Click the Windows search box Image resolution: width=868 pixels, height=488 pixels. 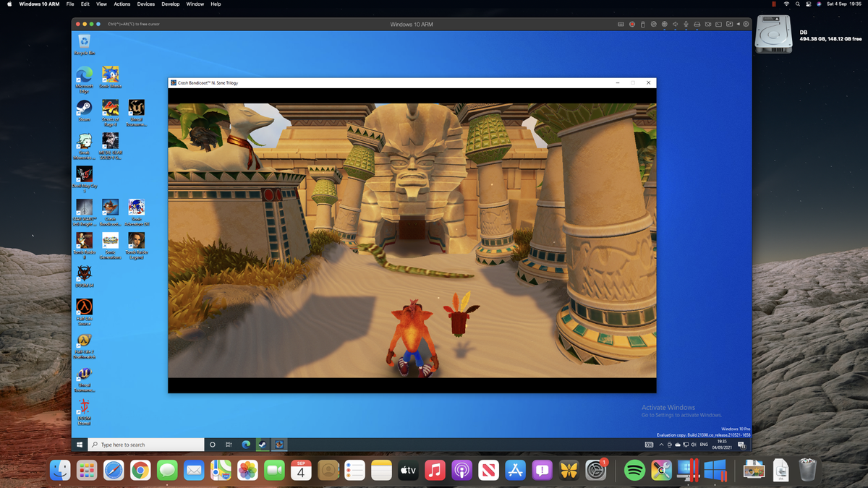pos(146,445)
